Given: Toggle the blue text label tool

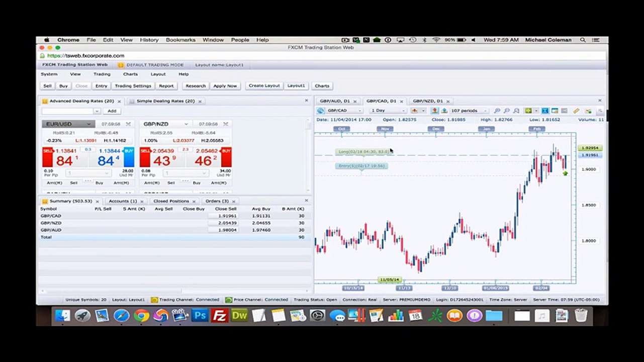Looking at the screenshot, I should click(545, 111).
